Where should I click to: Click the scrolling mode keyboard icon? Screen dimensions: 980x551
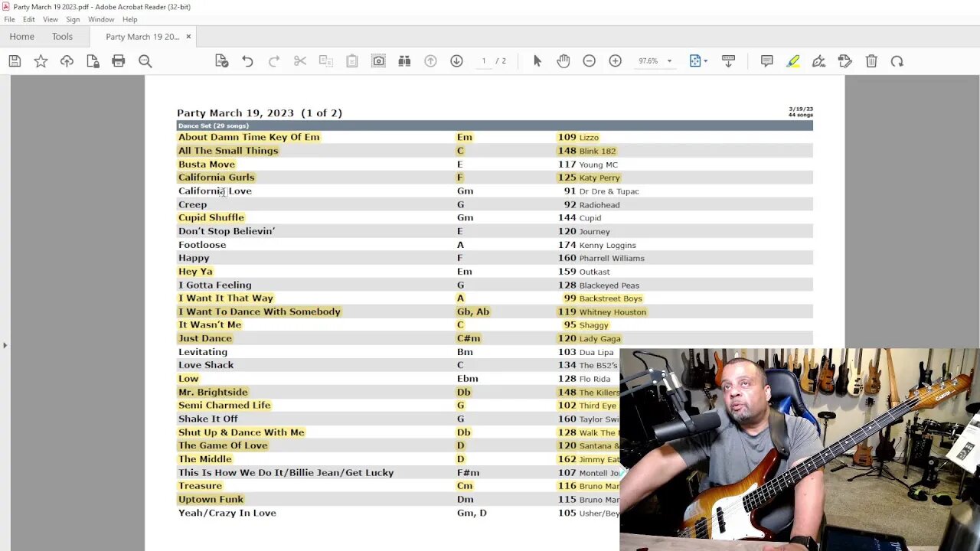coord(728,61)
